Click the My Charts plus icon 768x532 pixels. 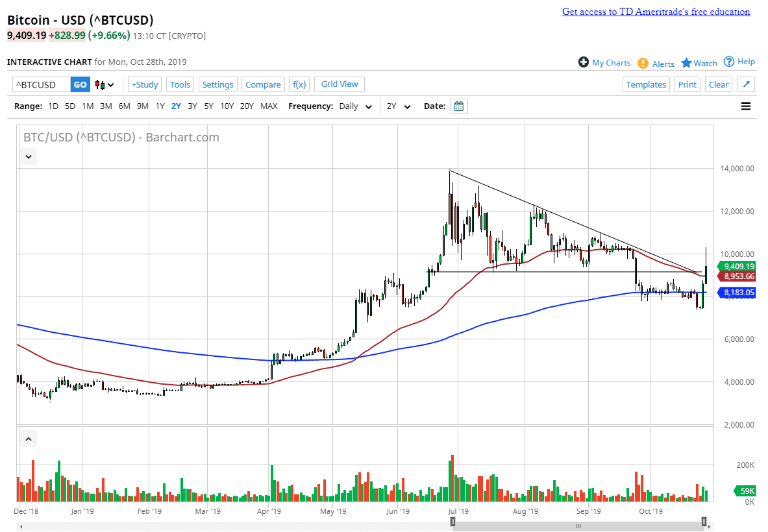coord(583,62)
